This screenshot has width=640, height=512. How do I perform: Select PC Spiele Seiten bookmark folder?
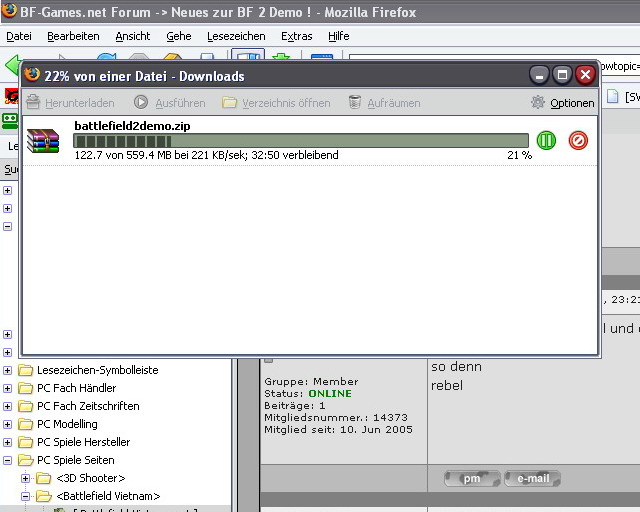pyautogui.click(x=67, y=460)
